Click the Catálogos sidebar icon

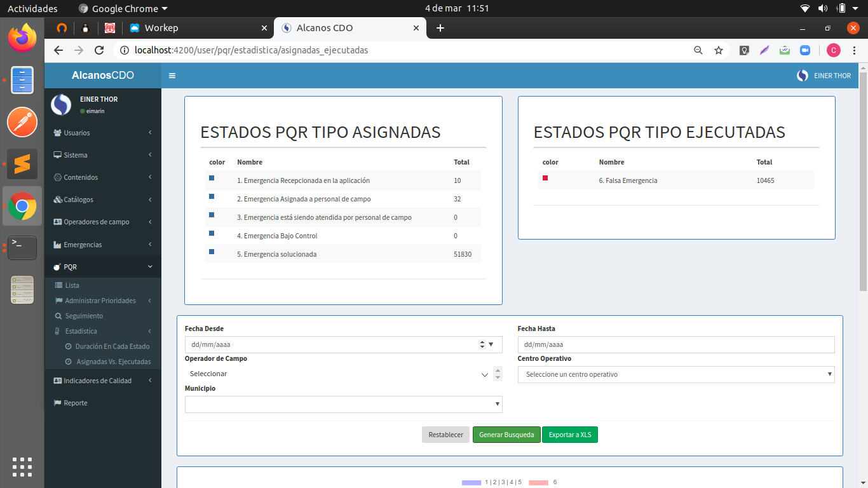[x=58, y=200]
